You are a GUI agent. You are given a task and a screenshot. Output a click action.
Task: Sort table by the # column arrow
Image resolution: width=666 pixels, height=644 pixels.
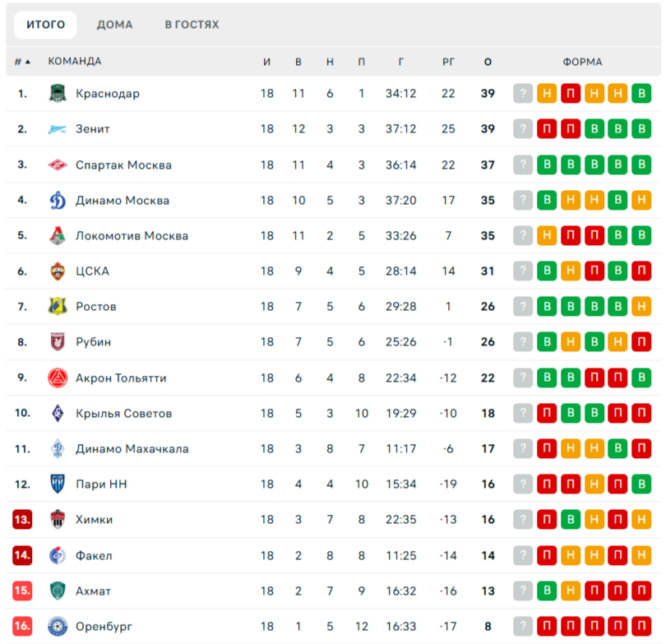[x=28, y=62]
